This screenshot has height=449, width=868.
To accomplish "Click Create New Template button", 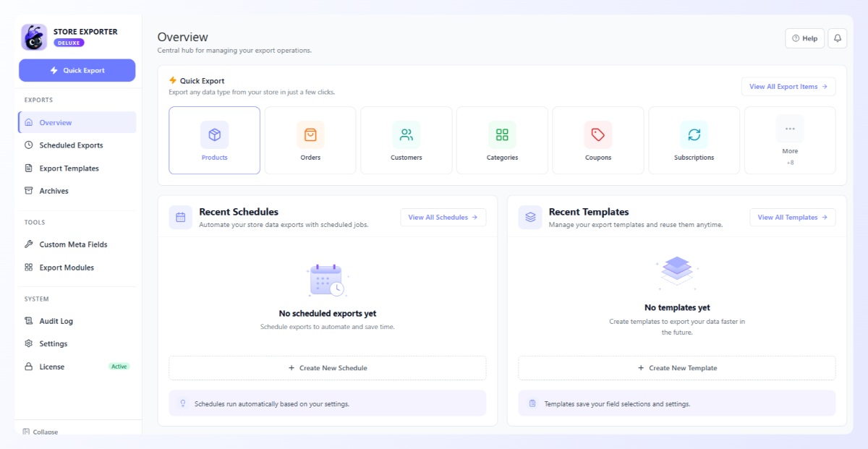I will point(677,368).
